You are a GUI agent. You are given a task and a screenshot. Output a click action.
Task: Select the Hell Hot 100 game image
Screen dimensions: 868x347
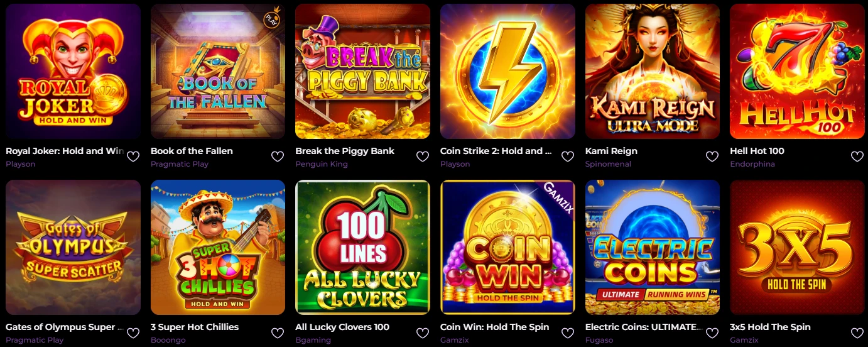pyautogui.click(x=797, y=71)
